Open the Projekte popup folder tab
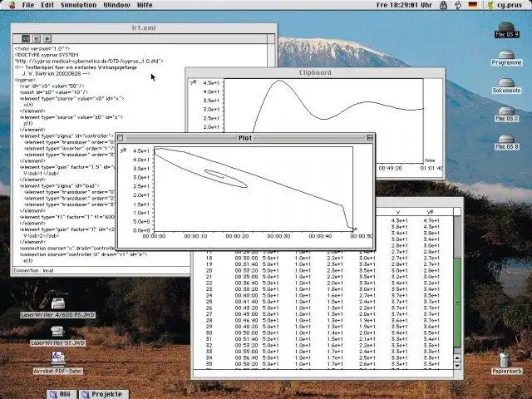Screen dimensions: 532x399 click(103, 394)
